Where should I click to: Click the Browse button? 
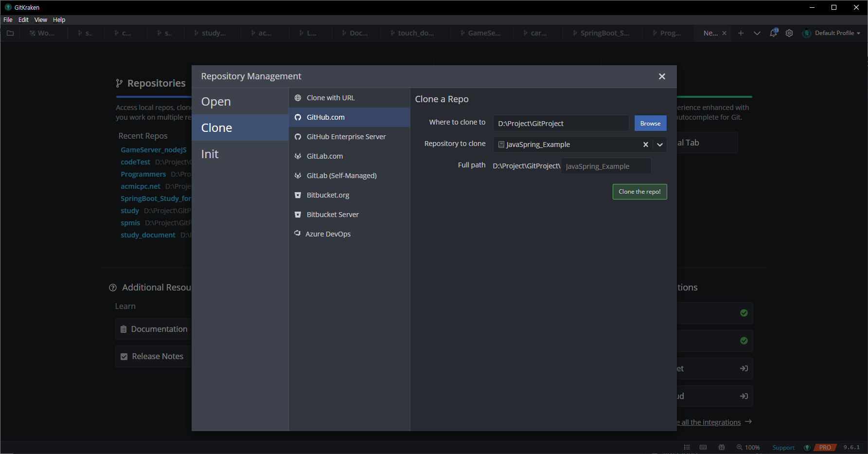[650, 123]
